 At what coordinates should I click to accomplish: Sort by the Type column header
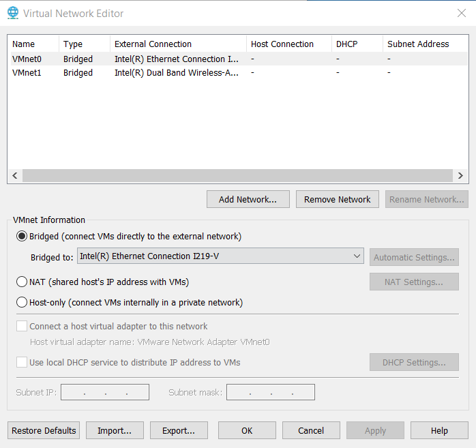85,44
